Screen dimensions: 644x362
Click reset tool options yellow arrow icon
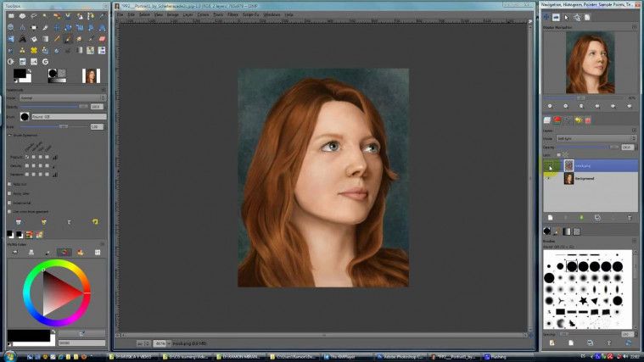tap(95, 221)
